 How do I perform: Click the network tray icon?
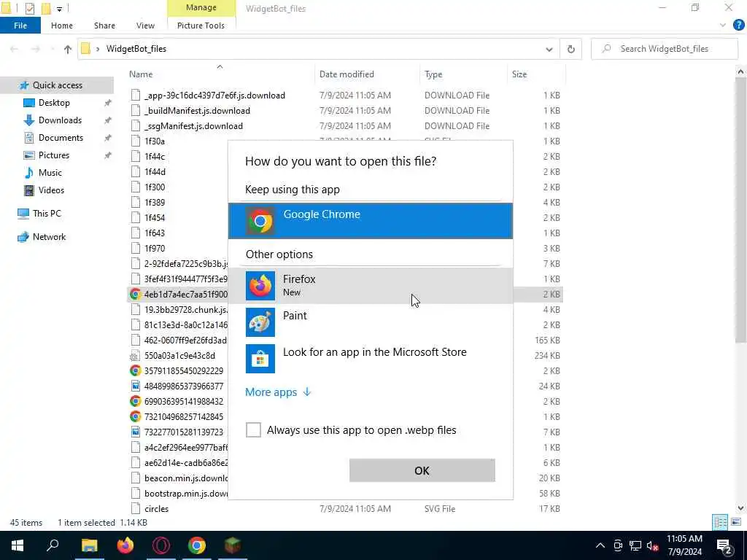(x=635, y=545)
